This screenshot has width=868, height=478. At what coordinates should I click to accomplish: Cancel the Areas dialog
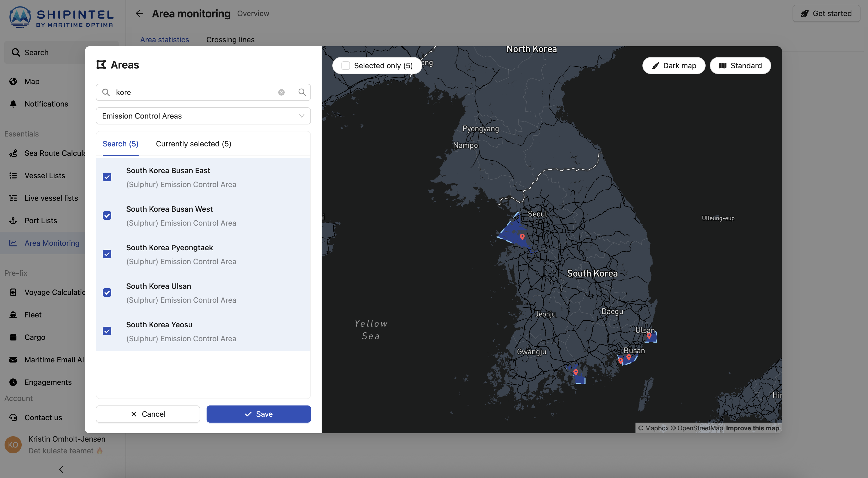(x=148, y=414)
